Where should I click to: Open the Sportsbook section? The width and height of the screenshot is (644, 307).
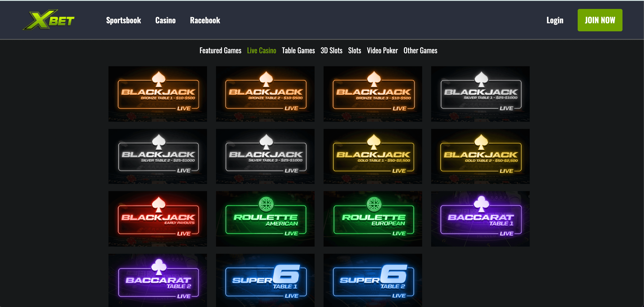pos(123,20)
